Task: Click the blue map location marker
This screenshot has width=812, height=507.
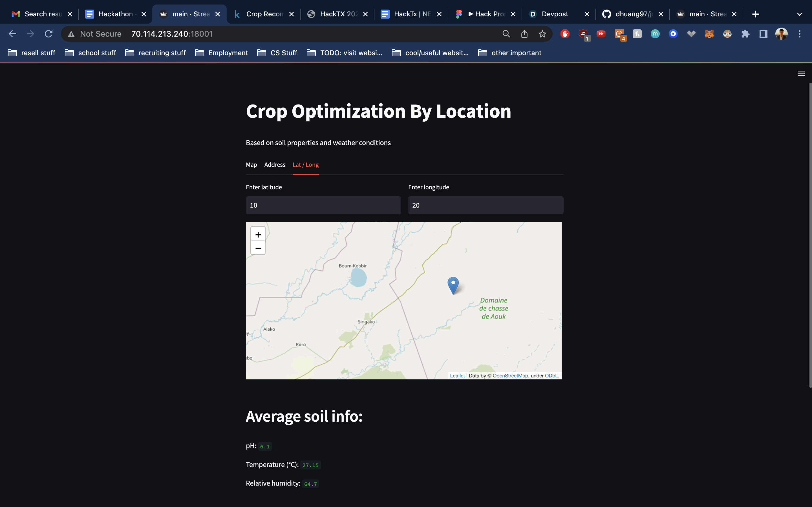Action: (453, 284)
